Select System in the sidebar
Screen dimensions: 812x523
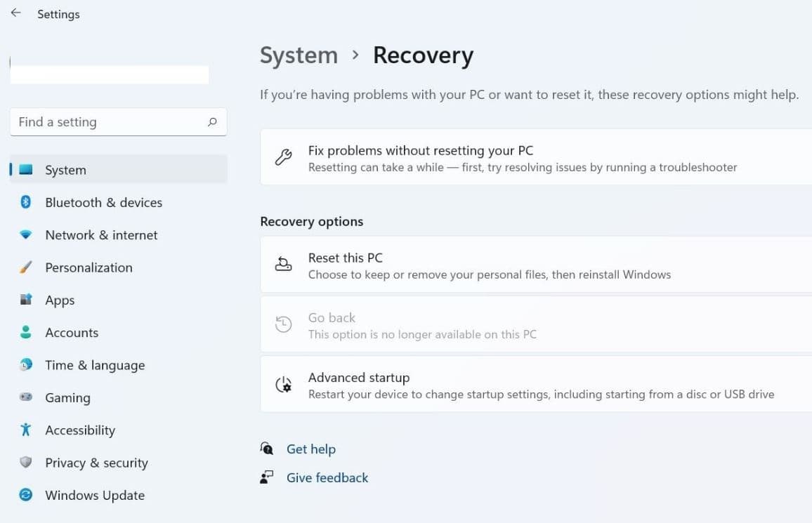point(65,170)
